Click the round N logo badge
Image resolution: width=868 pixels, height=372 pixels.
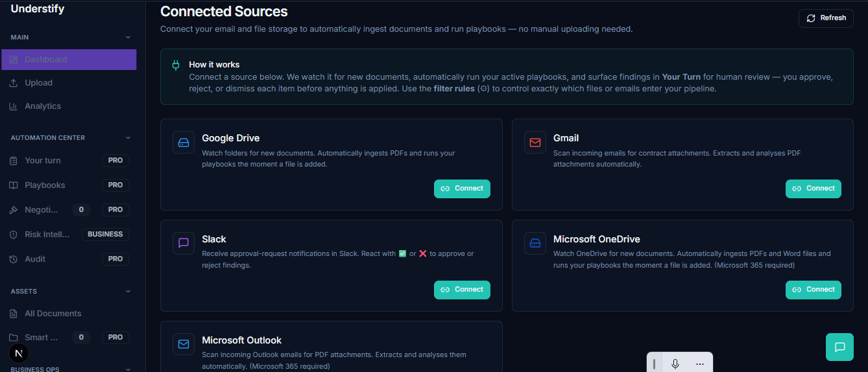18,354
